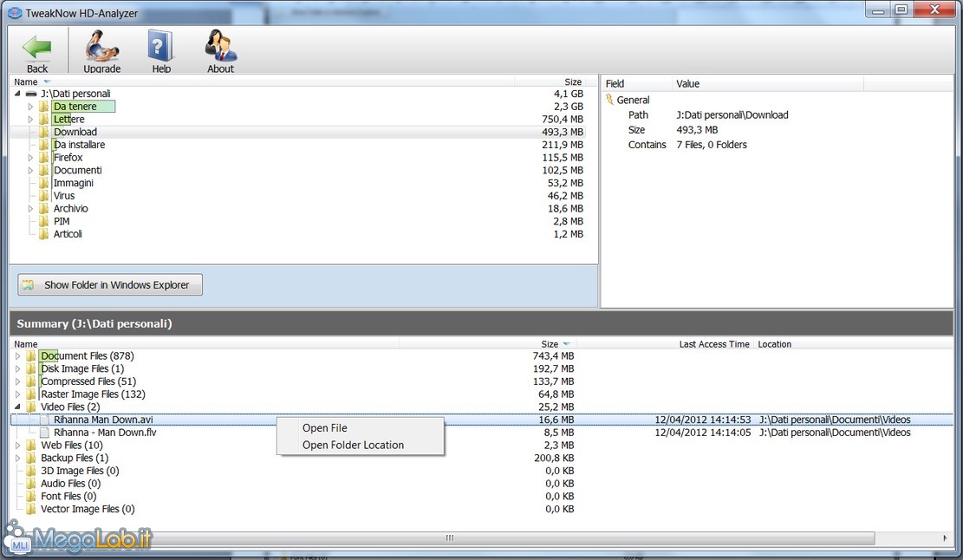The image size is (963, 560).
Task: Click the General properties group
Action: pyautogui.click(x=633, y=100)
